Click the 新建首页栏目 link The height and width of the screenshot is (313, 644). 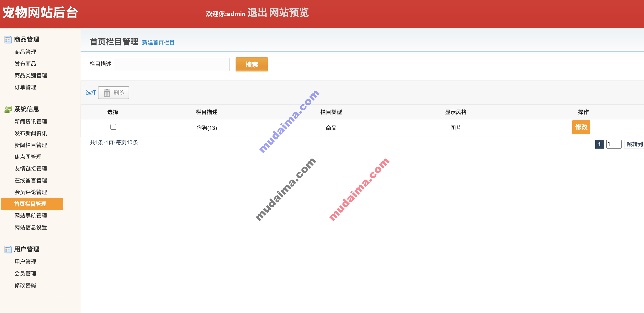(x=158, y=43)
